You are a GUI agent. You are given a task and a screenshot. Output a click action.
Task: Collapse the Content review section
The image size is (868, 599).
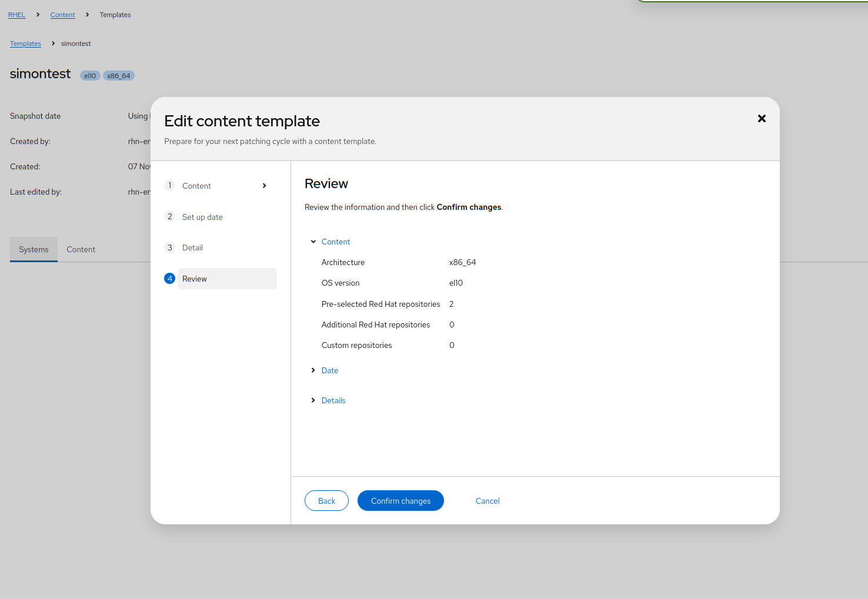tap(313, 242)
